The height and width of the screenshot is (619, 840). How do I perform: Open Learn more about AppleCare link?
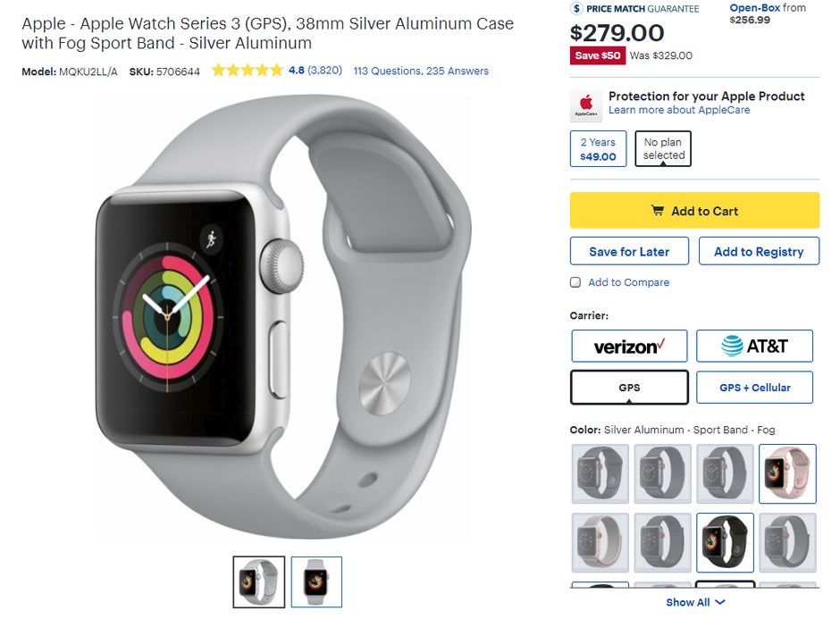pos(679,110)
